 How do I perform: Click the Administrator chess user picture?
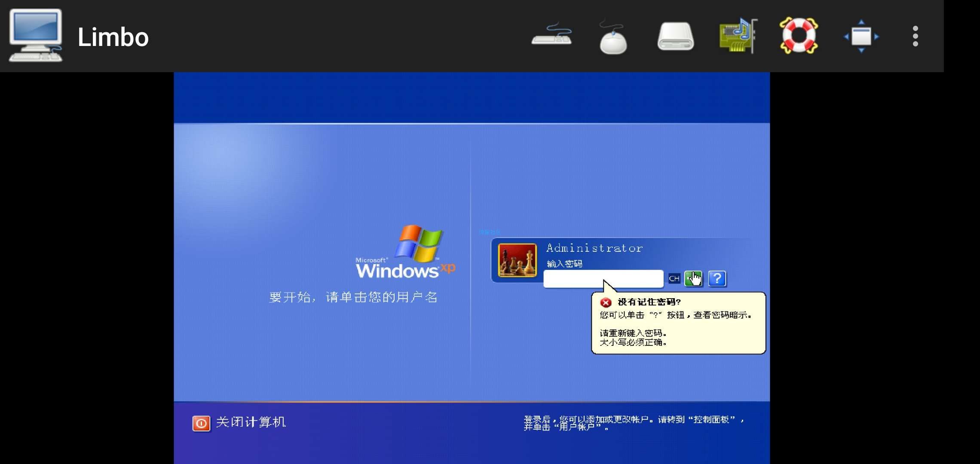[x=517, y=260]
